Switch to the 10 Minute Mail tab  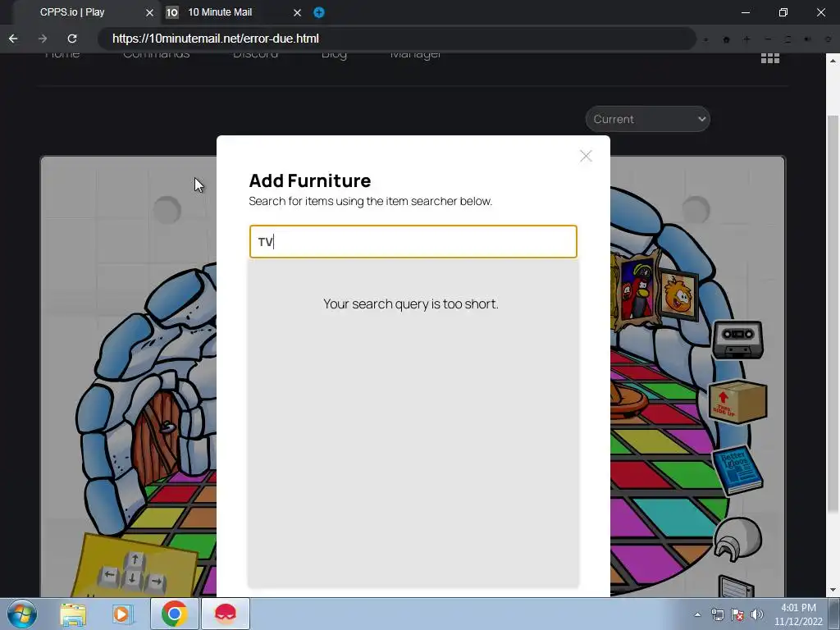(220, 11)
